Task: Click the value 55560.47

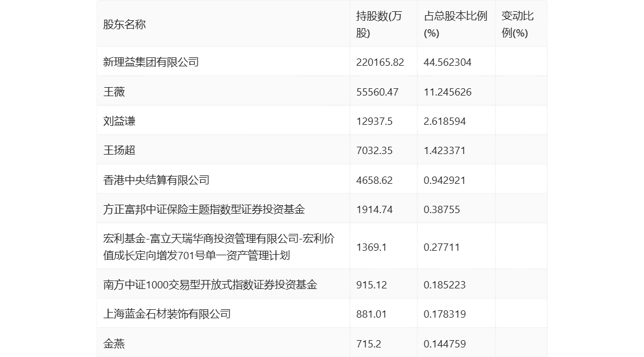Action: point(377,92)
